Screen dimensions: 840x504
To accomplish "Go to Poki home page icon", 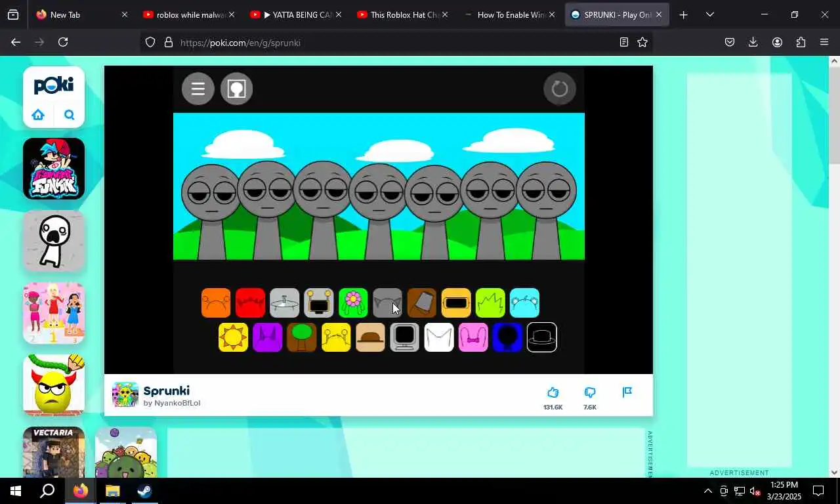I will (38, 115).
